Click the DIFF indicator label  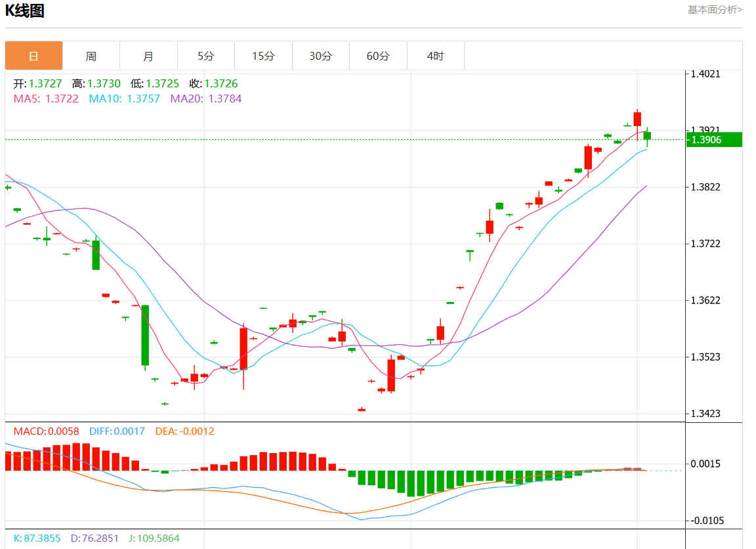point(117,431)
